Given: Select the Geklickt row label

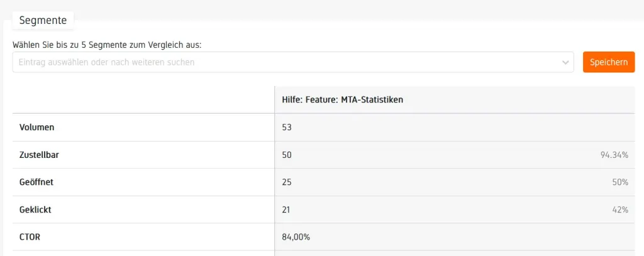Looking at the screenshot, I should (x=36, y=209).
